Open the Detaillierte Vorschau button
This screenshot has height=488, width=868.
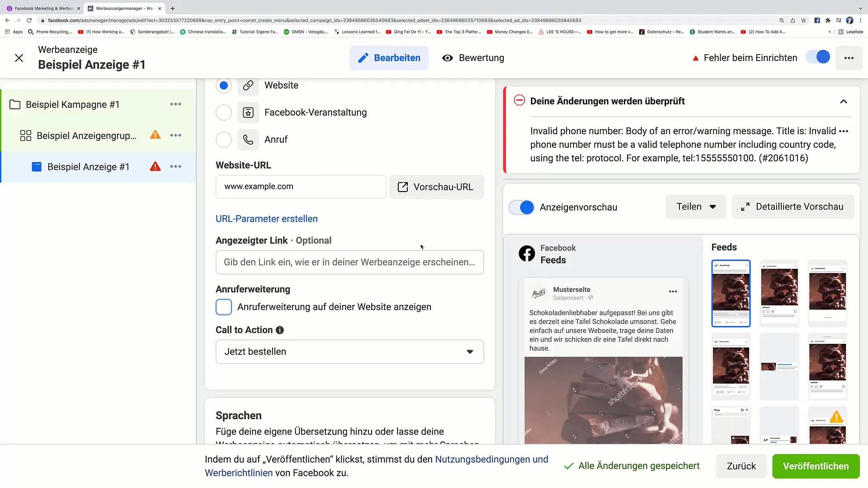click(x=793, y=207)
